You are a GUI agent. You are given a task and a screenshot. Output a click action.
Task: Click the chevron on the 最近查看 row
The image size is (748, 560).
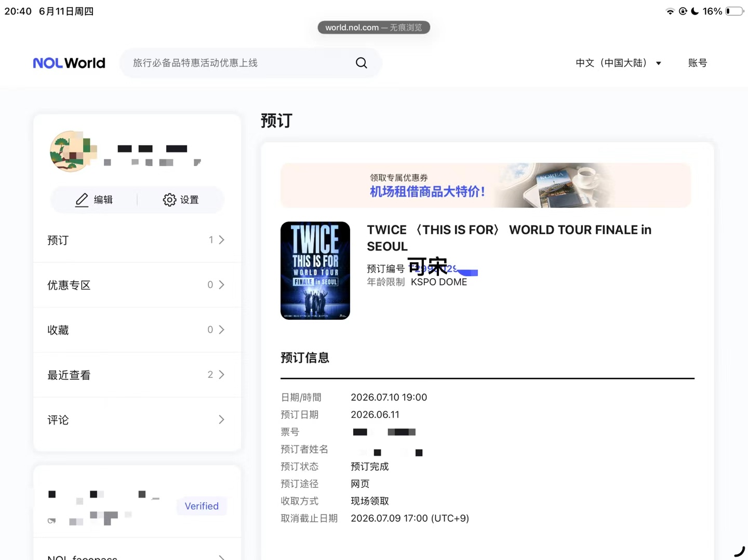(x=221, y=375)
